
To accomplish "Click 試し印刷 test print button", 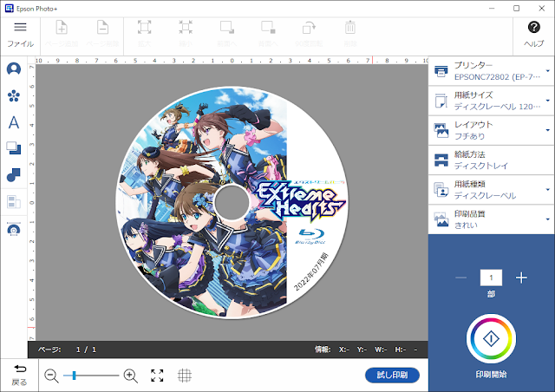I will [x=392, y=375].
